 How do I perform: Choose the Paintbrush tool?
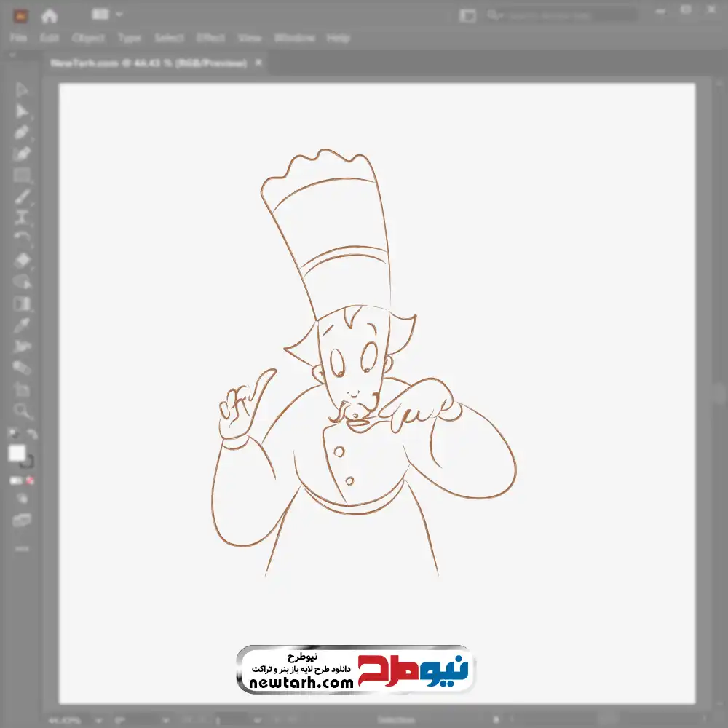[x=22, y=197]
